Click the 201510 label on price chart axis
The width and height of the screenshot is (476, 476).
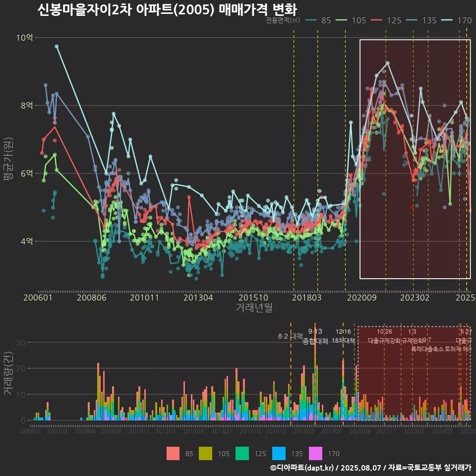pos(253,297)
